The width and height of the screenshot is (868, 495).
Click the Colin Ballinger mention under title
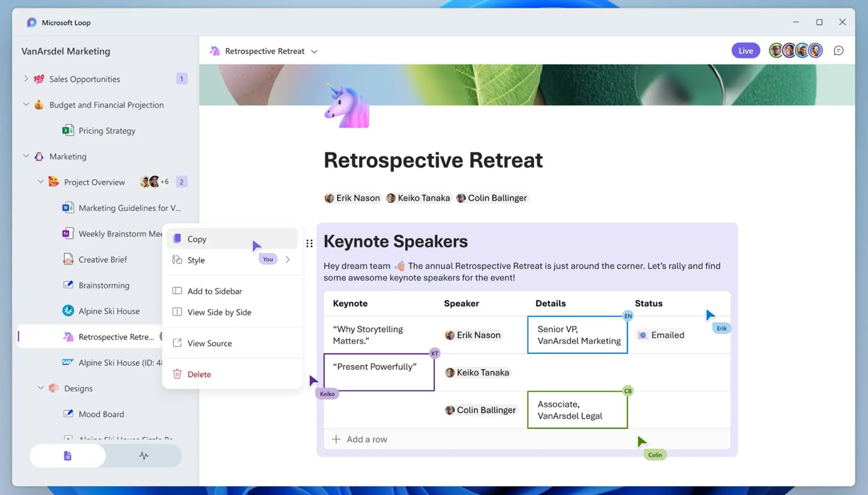492,198
